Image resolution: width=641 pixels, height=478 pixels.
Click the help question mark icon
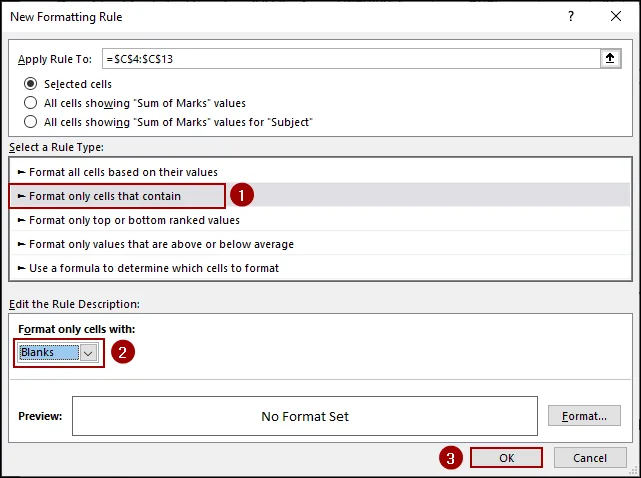tap(571, 16)
